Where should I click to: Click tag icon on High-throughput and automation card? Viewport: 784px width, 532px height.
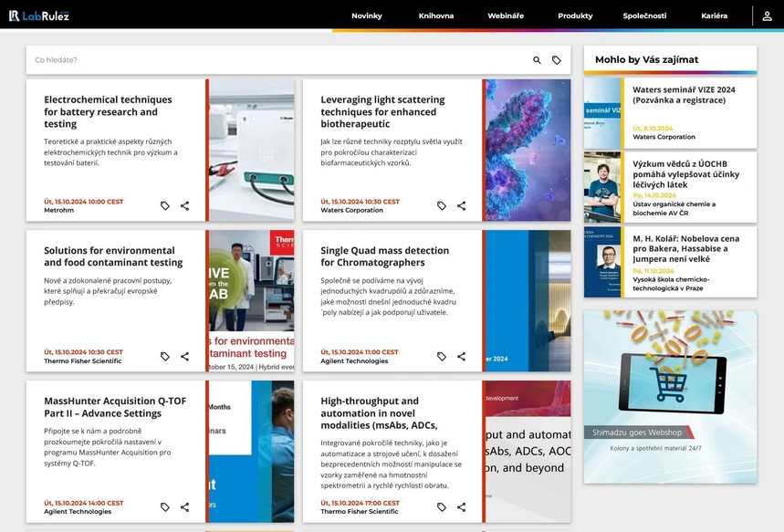coord(442,507)
